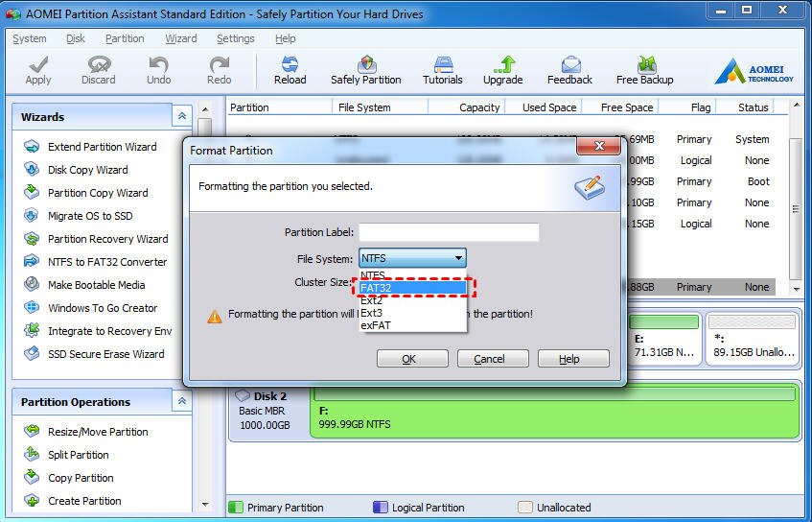
Task: Click the Partition Label input field
Action: (449, 232)
